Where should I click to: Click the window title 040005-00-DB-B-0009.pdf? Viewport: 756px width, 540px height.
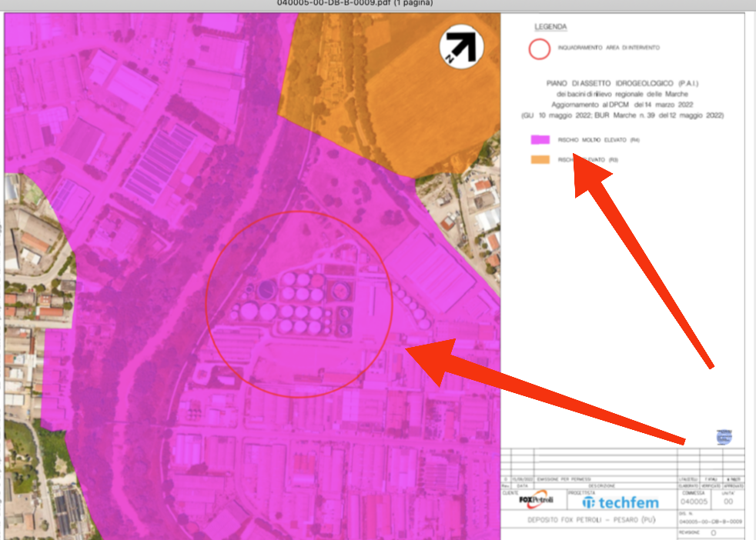[x=356, y=3]
